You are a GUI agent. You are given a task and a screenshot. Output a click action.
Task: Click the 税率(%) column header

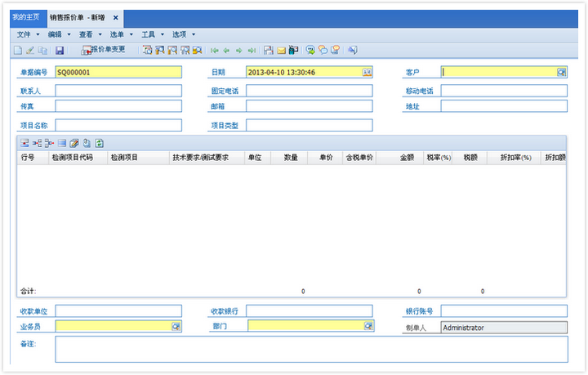[x=438, y=158]
